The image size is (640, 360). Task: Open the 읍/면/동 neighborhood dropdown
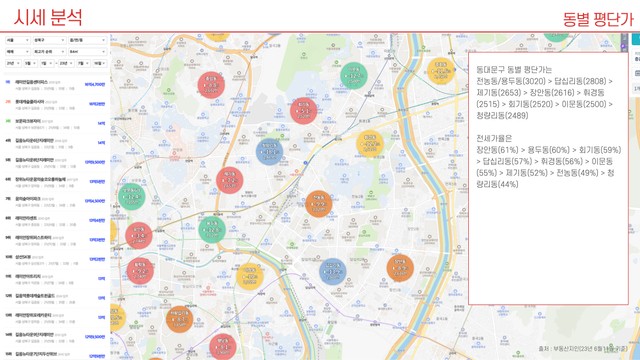tap(87, 40)
